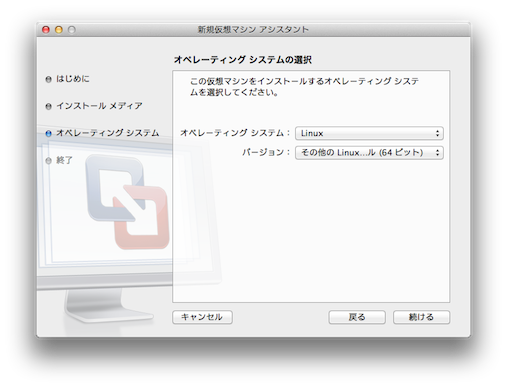The image size is (507, 388).
Task: Click the インストール メディア step bullet icon
Action: click(49, 106)
